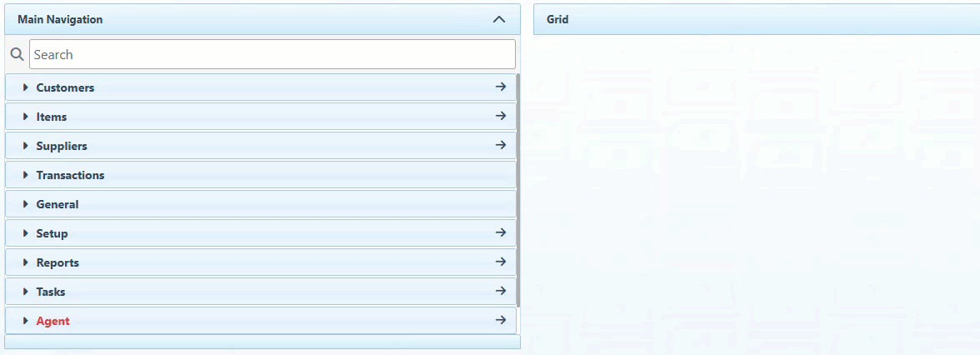Image resolution: width=980 pixels, height=355 pixels.
Task: Click the magnifier search icon
Action: tap(17, 55)
